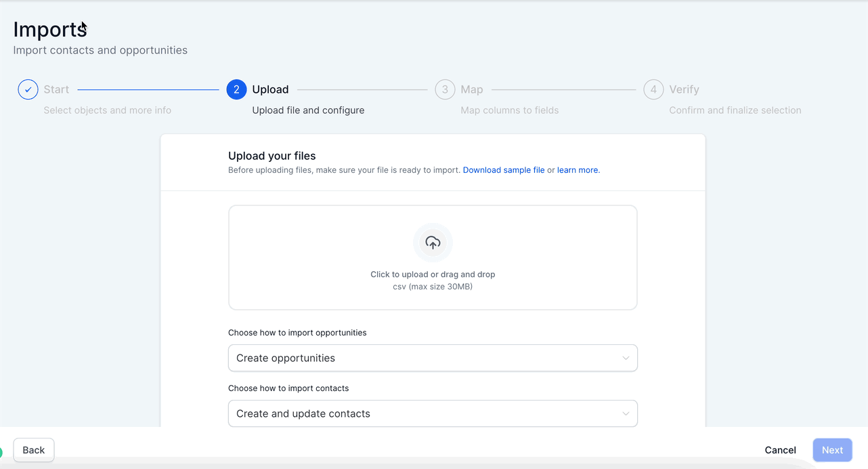
Task: Go to the Start step label
Action: pos(56,89)
